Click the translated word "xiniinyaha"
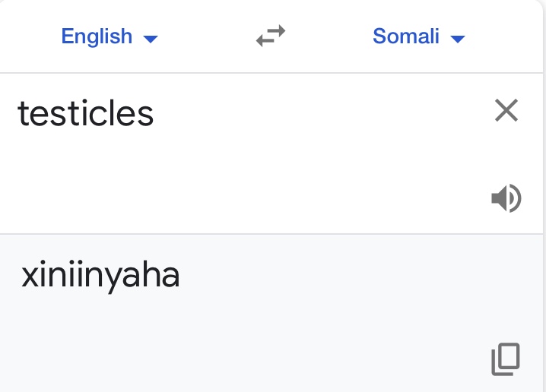The width and height of the screenshot is (546, 392). (100, 276)
